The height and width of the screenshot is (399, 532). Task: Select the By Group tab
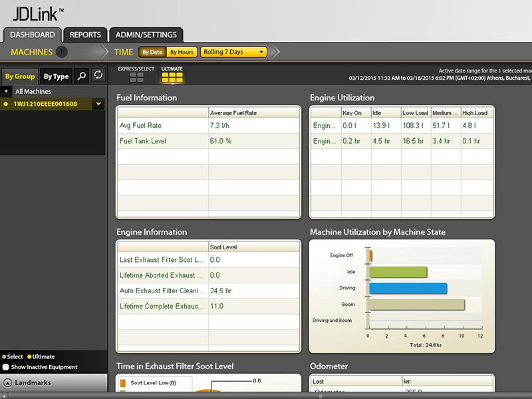(x=20, y=76)
